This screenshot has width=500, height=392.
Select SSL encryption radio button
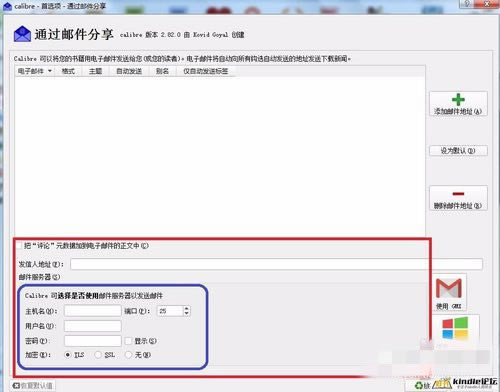point(98,355)
